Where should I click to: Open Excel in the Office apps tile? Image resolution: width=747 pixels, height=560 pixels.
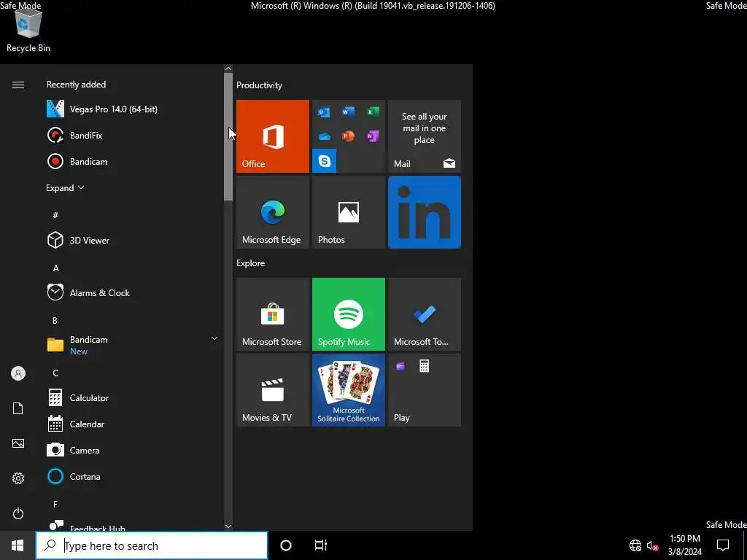tap(373, 112)
